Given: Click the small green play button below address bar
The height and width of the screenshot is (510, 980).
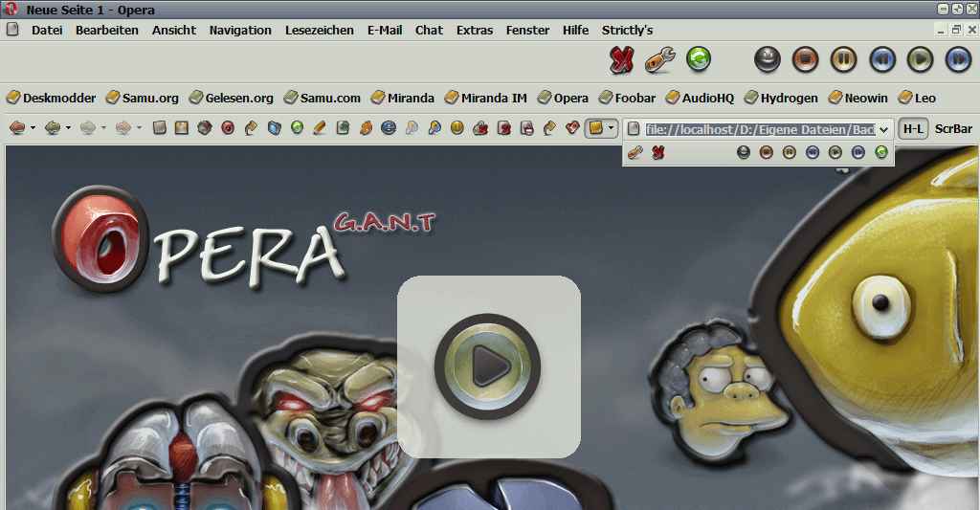Looking at the screenshot, I should click(835, 152).
